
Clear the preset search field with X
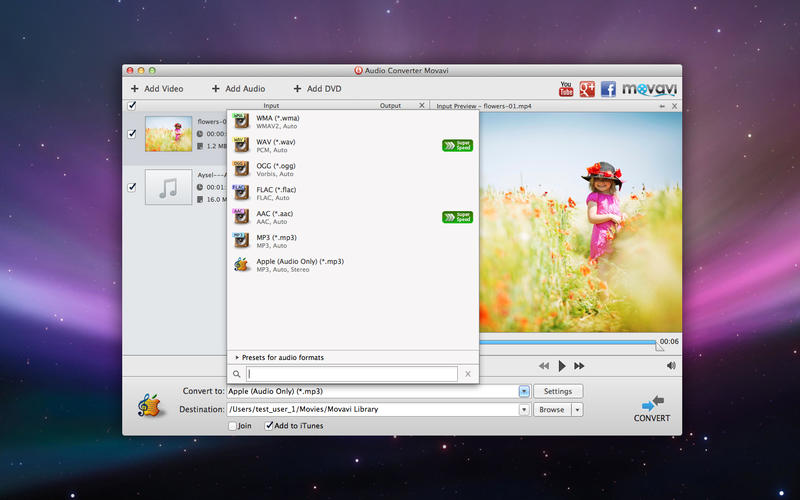(467, 374)
